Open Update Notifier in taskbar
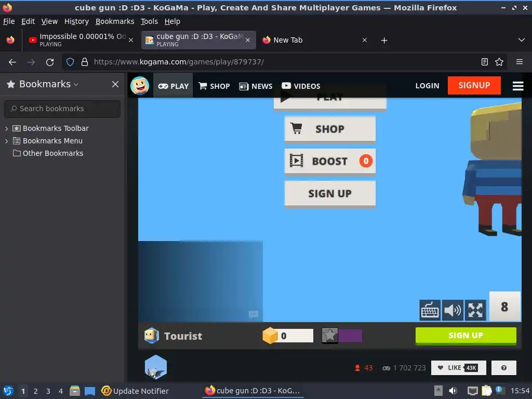This screenshot has width=532, height=399. pos(135,391)
